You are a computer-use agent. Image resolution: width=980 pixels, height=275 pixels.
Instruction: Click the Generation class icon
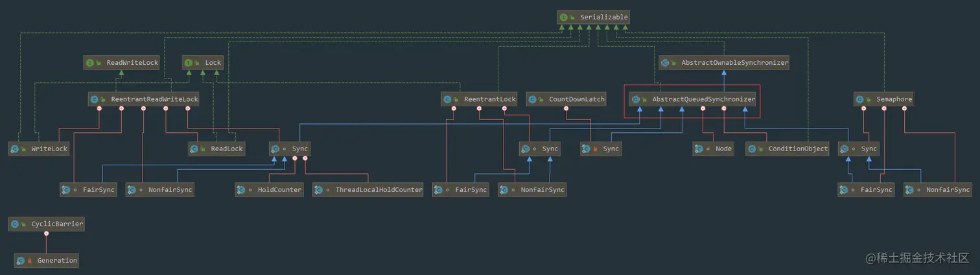tap(21, 260)
